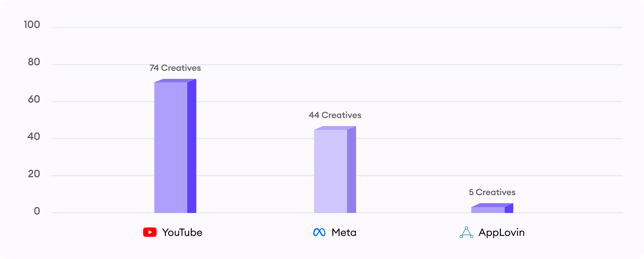644x259 pixels.
Task: Click the "5 Creatives" data label
Action: [492, 192]
